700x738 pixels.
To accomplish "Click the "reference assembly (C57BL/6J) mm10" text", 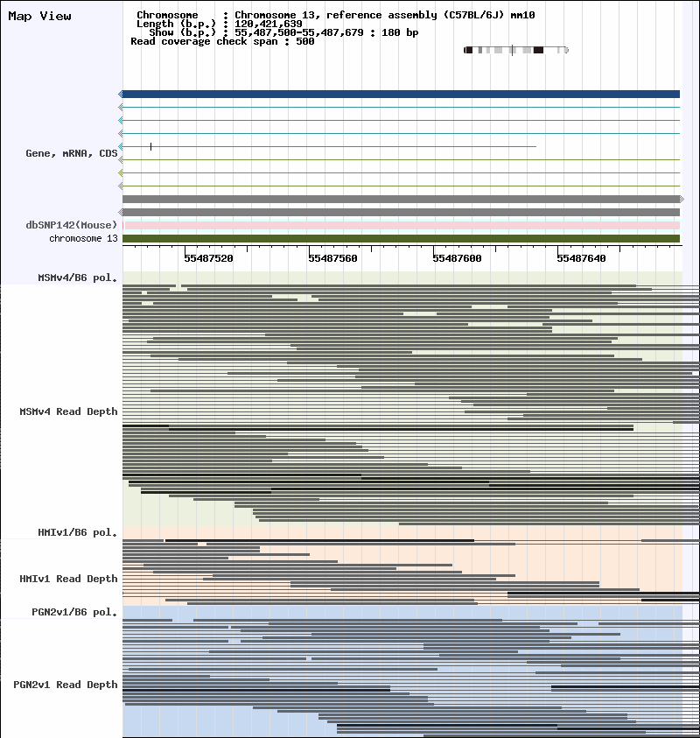I will click(430, 15).
